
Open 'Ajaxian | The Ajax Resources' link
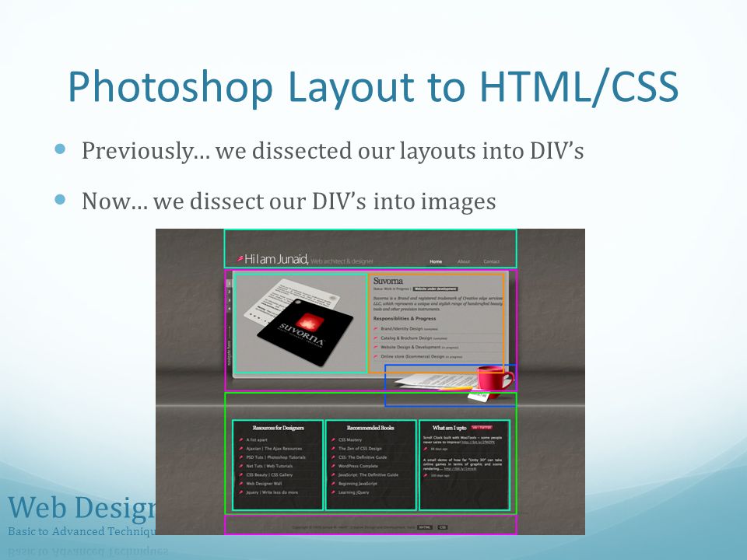tap(274, 449)
